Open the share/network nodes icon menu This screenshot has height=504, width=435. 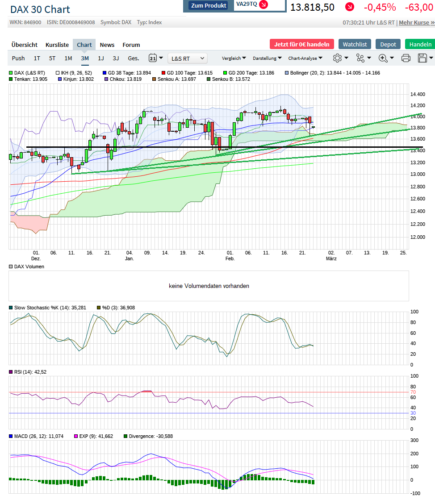pos(360,58)
